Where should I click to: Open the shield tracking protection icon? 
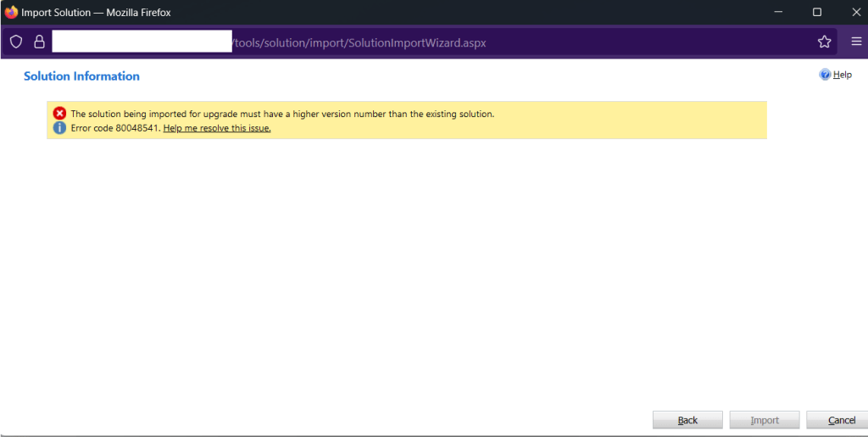click(16, 42)
